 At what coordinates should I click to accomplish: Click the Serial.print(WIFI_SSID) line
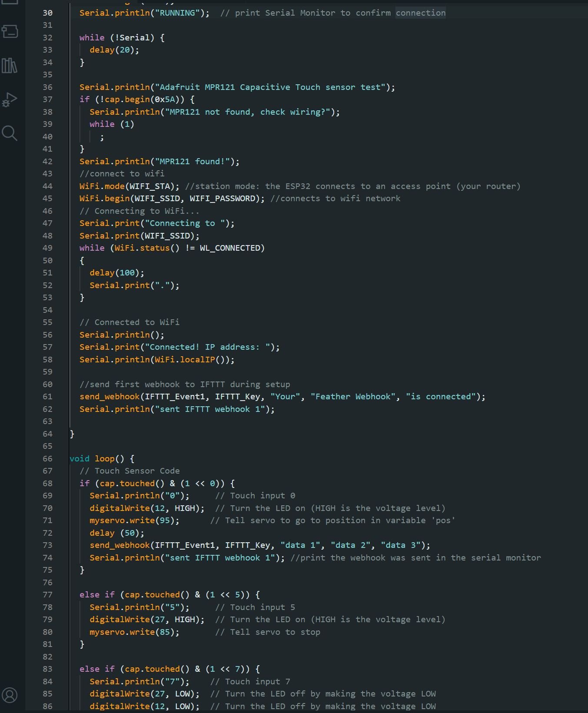140,236
